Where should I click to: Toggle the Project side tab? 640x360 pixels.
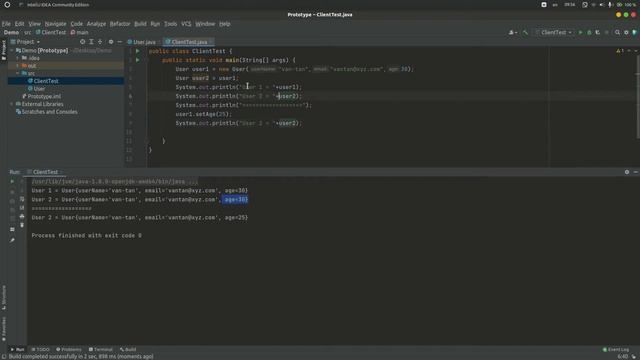pos(4,50)
